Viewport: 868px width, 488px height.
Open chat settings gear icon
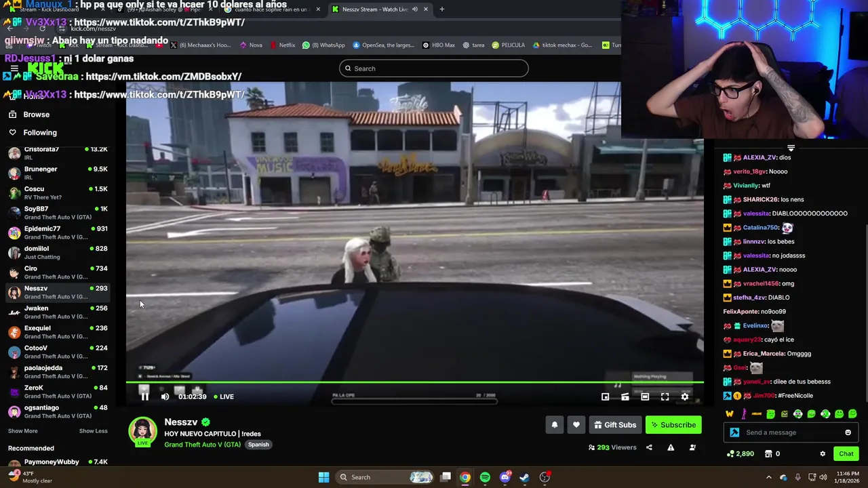823,453
